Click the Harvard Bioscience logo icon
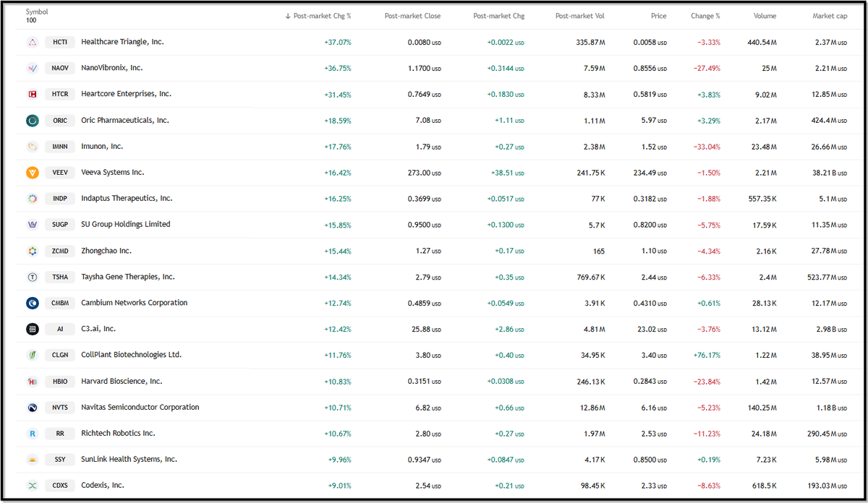The height and width of the screenshot is (503, 868). pos(32,382)
